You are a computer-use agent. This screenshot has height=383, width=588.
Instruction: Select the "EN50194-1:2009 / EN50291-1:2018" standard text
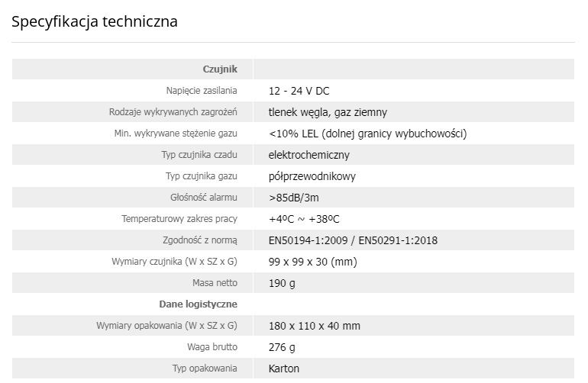point(353,240)
